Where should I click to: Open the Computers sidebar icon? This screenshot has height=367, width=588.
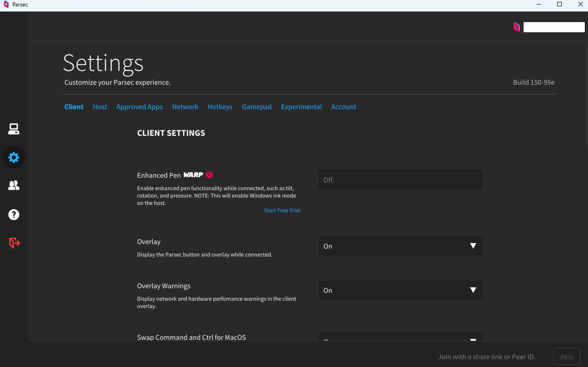[14, 129]
